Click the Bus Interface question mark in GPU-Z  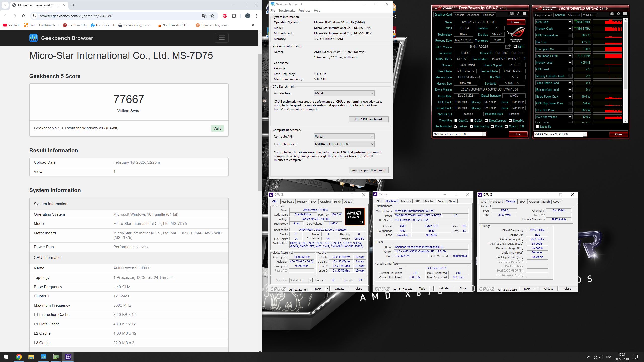(525, 59)
